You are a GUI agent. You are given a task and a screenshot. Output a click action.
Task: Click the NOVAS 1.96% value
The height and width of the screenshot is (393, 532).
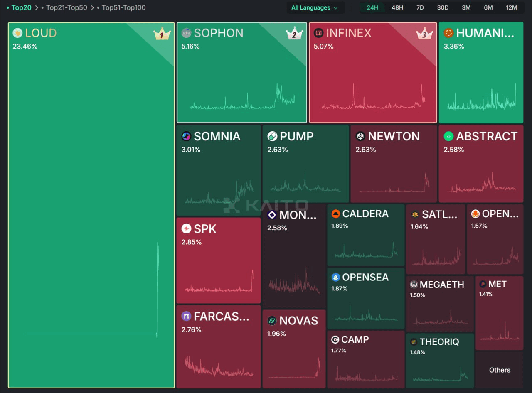click(x=276, y=334)
